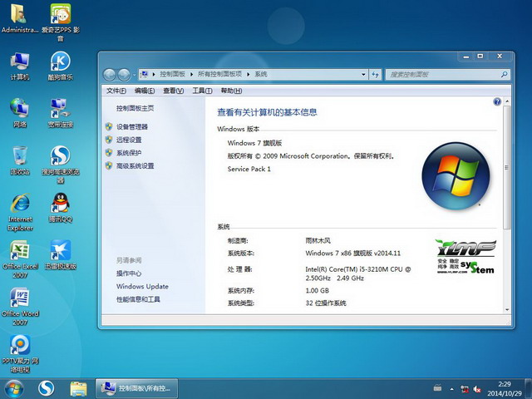Launch 酷狗音乐 from the desktop

coord(61,66)
